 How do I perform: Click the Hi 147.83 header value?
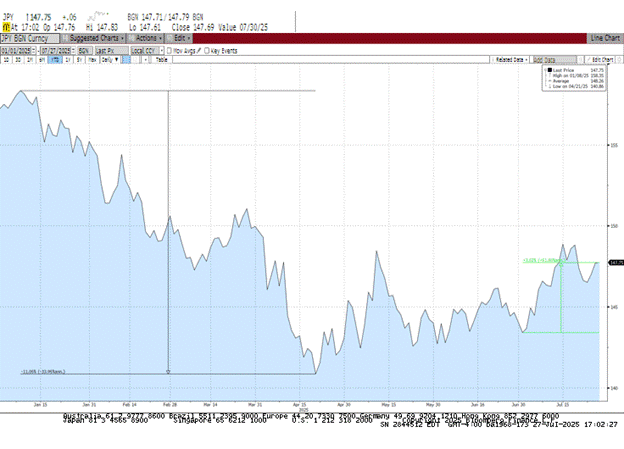point(102,27)
